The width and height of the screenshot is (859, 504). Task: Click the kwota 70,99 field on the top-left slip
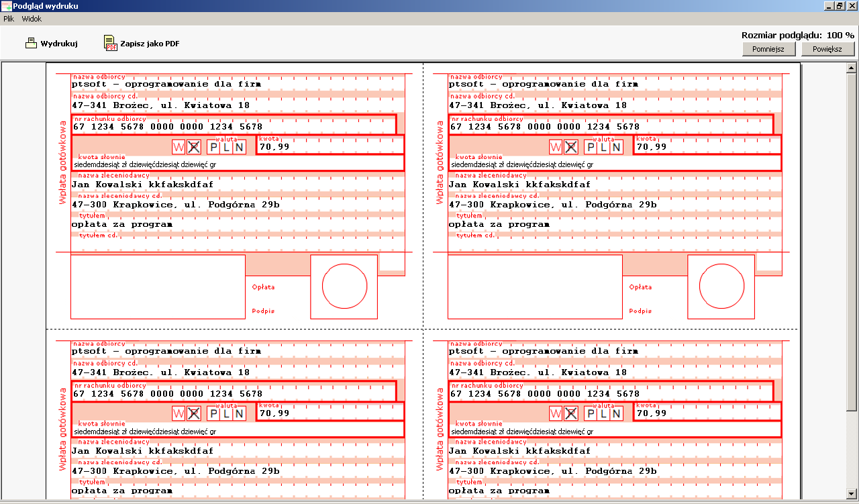click(x=330, y=144)
